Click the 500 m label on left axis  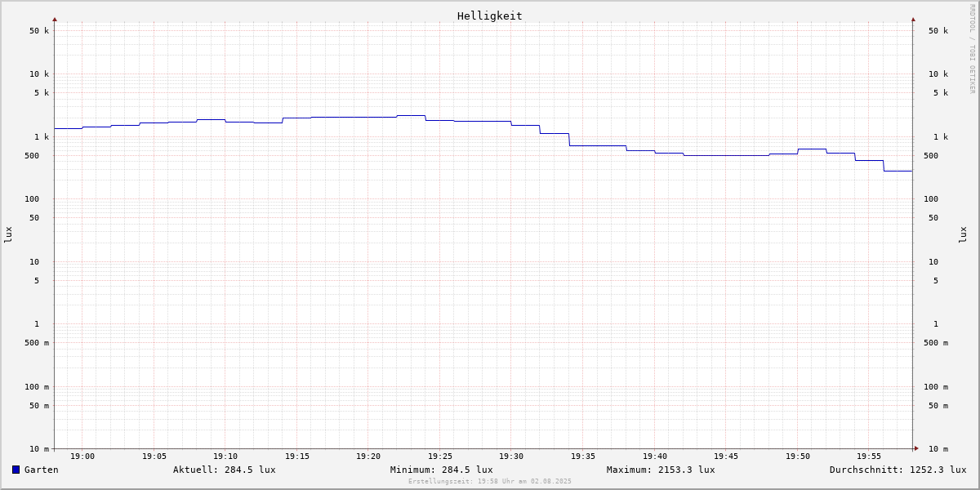[x=37, y=343]
